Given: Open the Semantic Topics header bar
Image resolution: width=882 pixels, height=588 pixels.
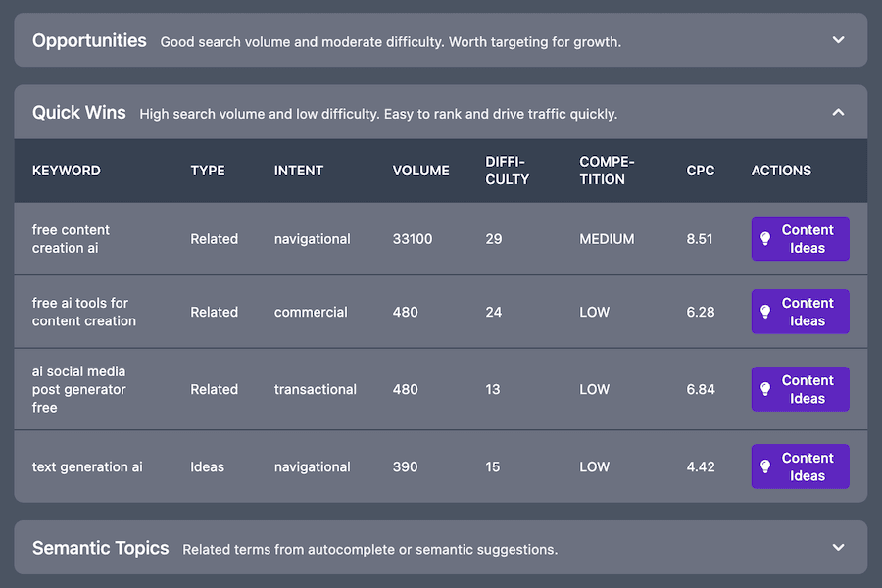Looking at the screenshot, I should click(441, 547).
